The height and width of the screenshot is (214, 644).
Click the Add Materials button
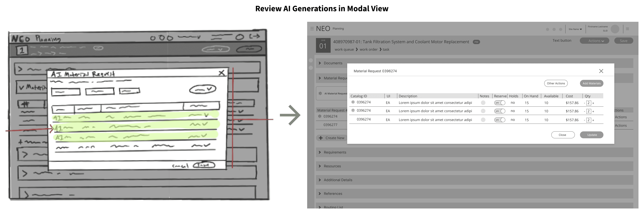[592, 83]
